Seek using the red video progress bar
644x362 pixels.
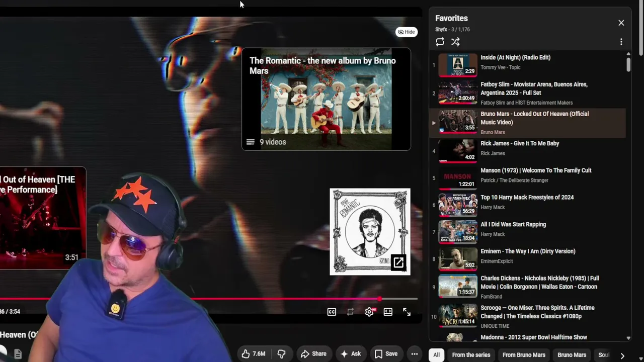click(x=209, y=299)
